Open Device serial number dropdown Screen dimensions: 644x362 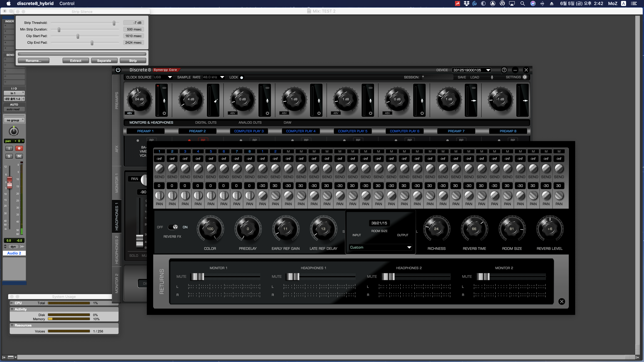pos(472,70)
